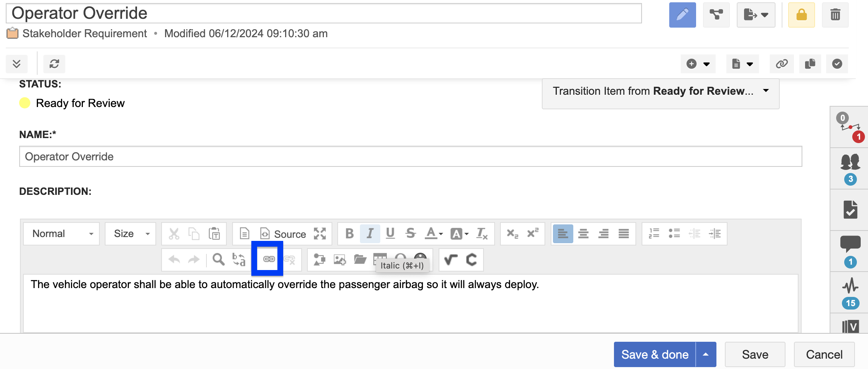Screen dimensions: 868x369
Task: Open the export document dropdown menu
Action: 756,15
